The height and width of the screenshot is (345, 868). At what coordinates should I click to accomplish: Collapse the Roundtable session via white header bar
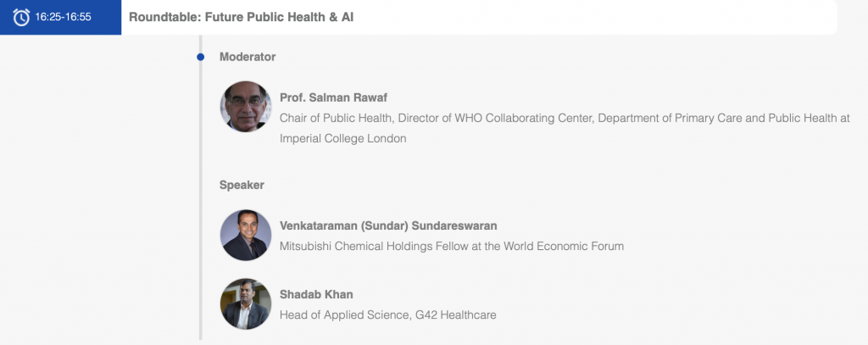479,17
